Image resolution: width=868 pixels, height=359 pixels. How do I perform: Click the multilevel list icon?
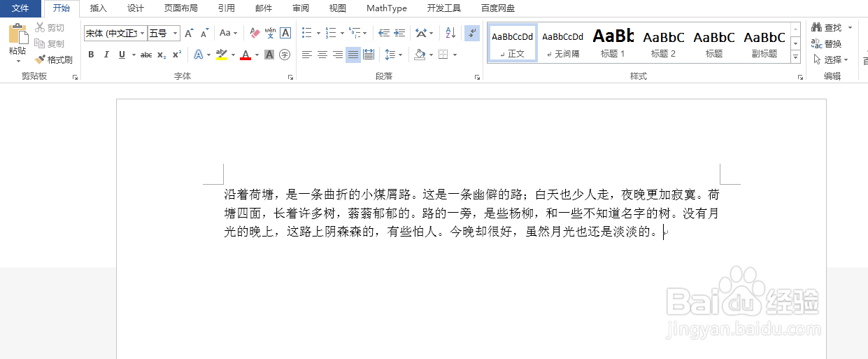[x=354, y=33]
